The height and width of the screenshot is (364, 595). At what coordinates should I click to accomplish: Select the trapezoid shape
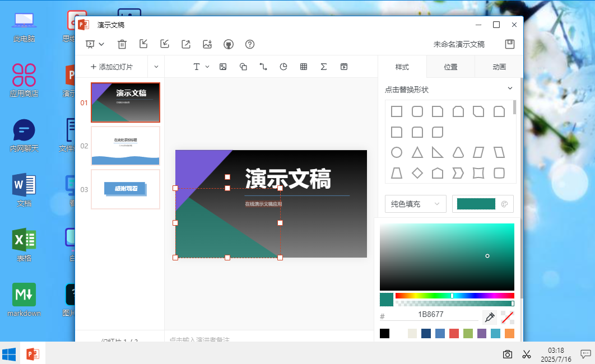[397, 173]
